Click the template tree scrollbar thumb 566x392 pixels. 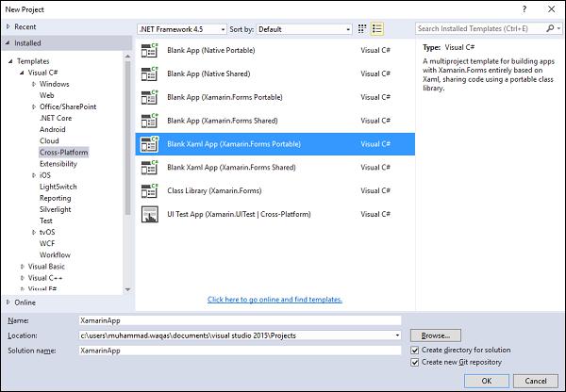click(x=127, y=138)
